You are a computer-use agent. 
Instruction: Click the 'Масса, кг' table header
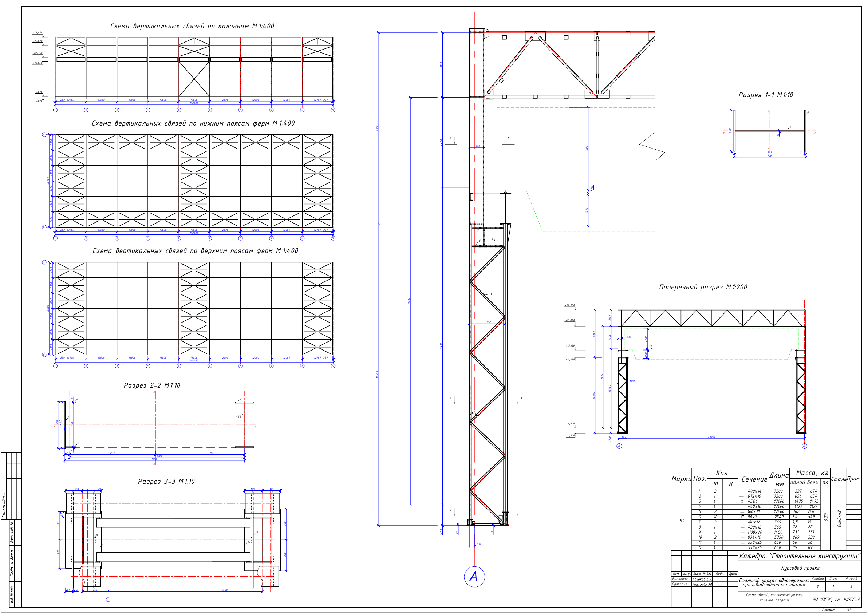click(812, 473)
